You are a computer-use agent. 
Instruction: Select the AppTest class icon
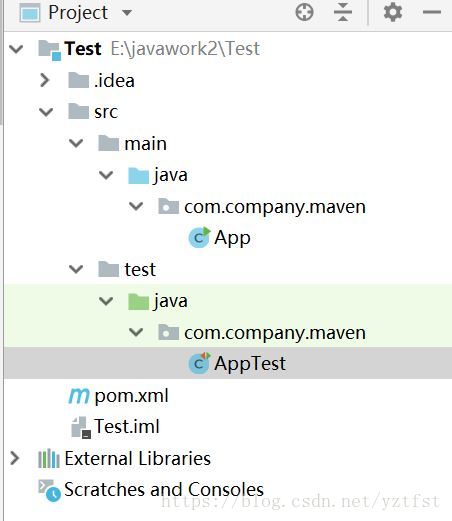pyautogui.click(x=199, y=363)
